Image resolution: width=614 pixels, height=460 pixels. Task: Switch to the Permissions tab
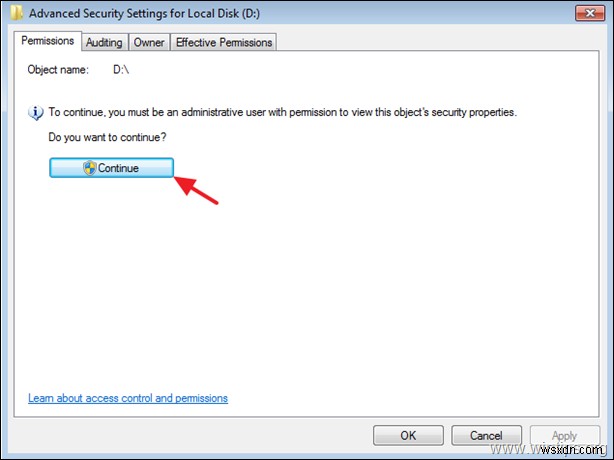click(47, 41)
